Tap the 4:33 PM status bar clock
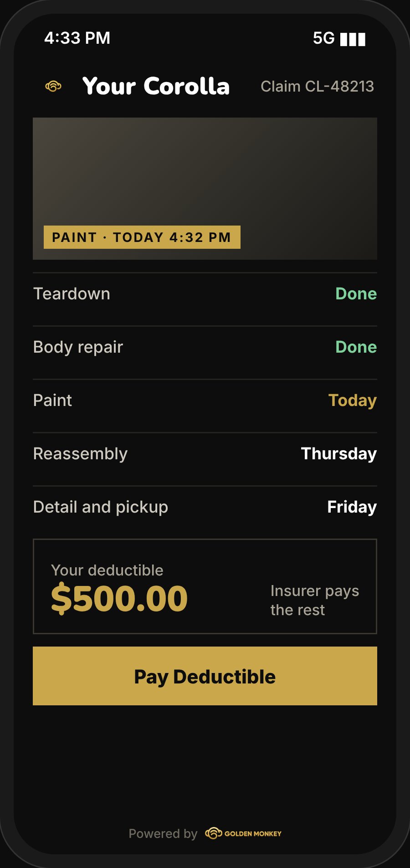 coord(77,38)
